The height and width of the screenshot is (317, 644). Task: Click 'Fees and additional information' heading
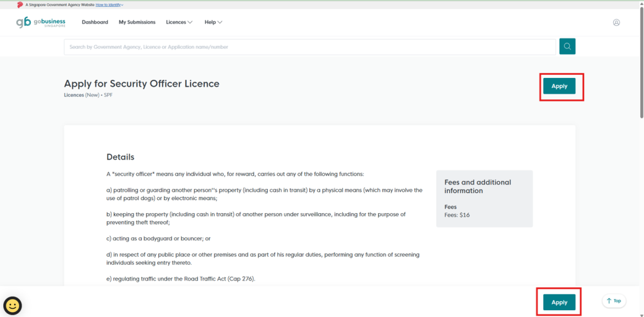[x=478, y=186]
